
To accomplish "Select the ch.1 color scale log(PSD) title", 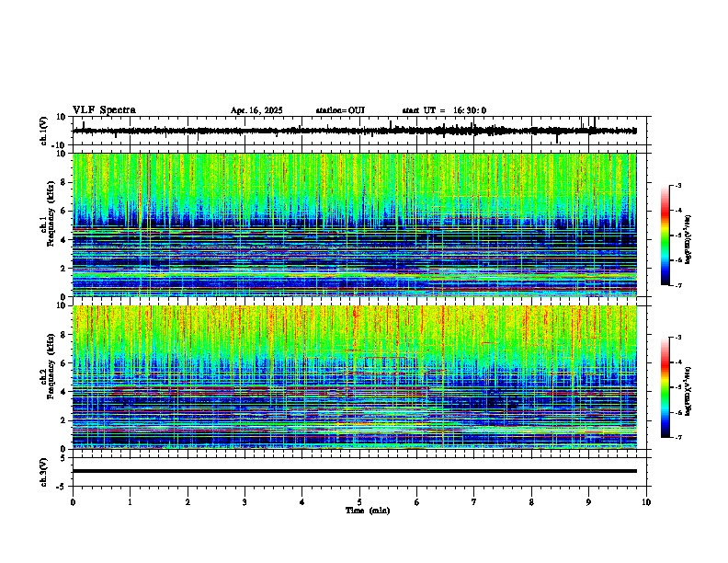I will pyautogui.click(x=688, y=239).
